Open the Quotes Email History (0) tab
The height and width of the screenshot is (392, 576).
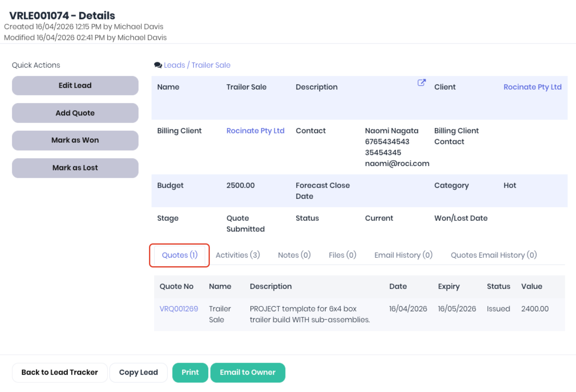pyautogui.click(x=494, y=255)
